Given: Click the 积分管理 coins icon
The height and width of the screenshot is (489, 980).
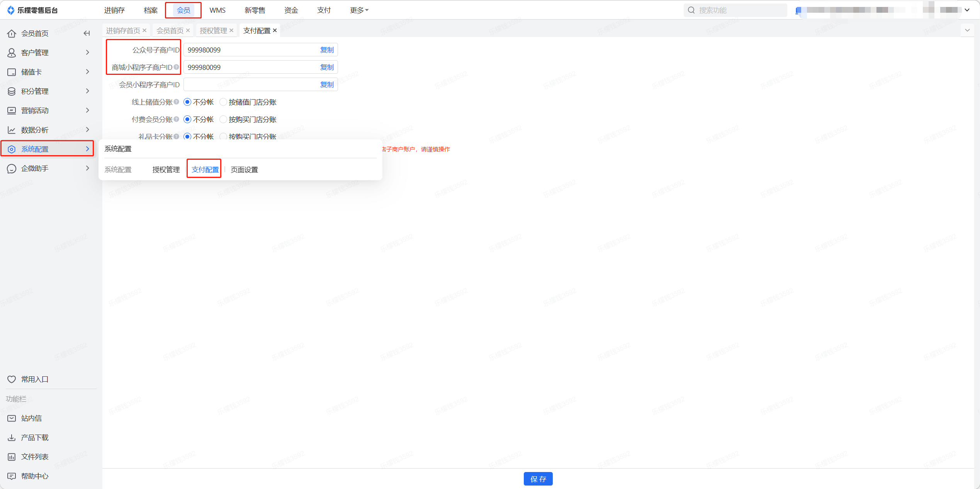Looking at the screenshot, I should [12, 91].
